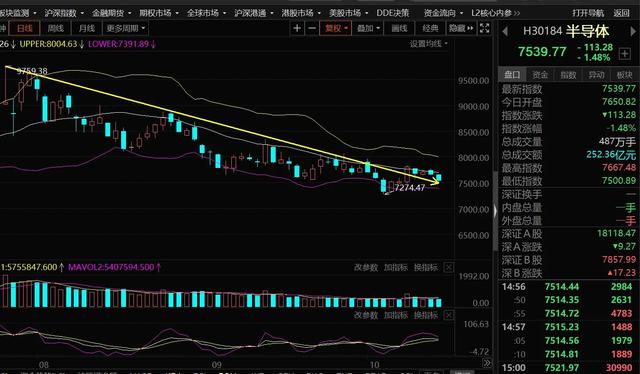Switch to the 异动 tab
Viewport: 640px width, 374px height.
596,75
